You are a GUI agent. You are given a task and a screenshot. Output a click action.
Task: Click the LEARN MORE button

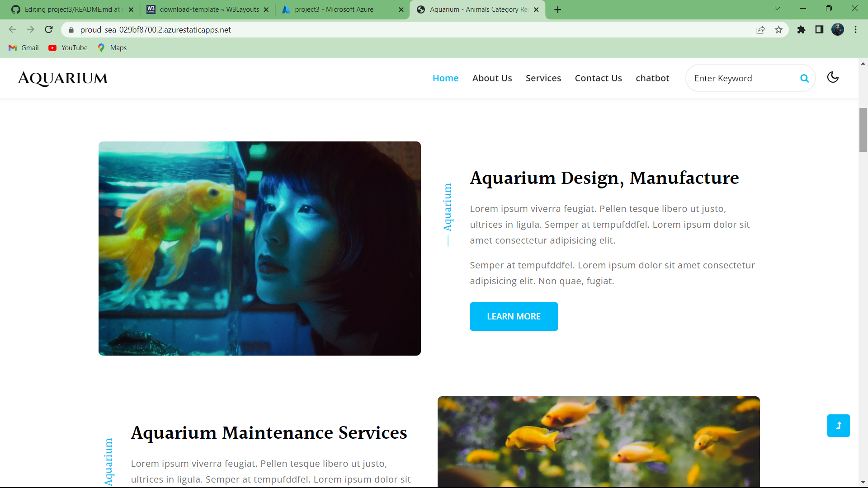tap(514, 316)
